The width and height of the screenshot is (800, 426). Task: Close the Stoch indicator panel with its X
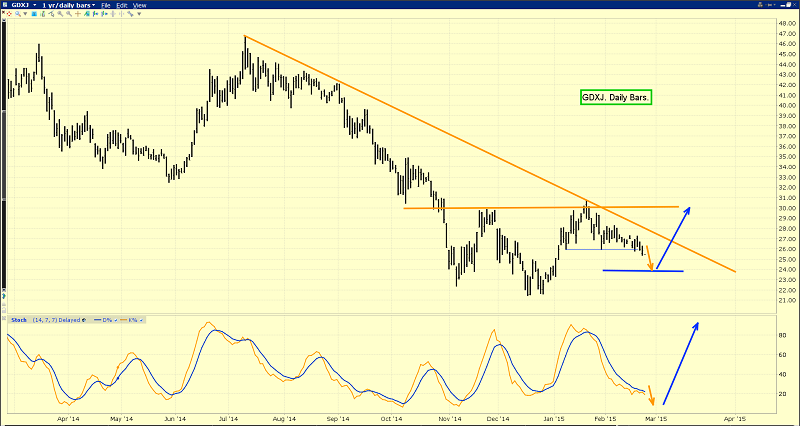point(4,318)
